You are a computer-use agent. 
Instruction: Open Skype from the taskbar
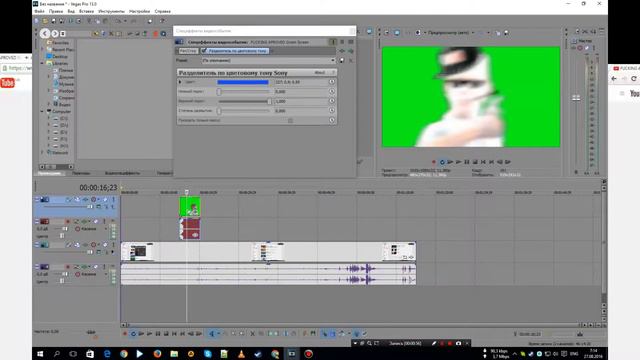208,354
